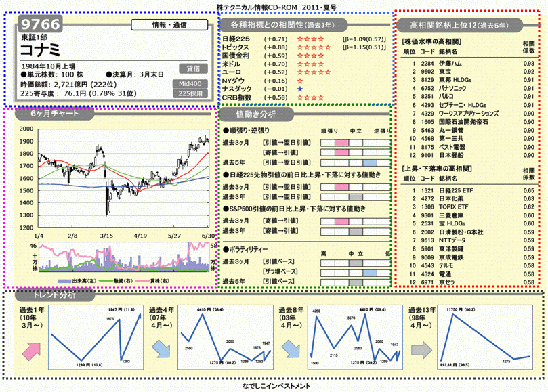Image resolution: width=548 pixels, height=392 pixels.
Task: Click the [株価水準の高相関] subheading
Action: point(431,41)
